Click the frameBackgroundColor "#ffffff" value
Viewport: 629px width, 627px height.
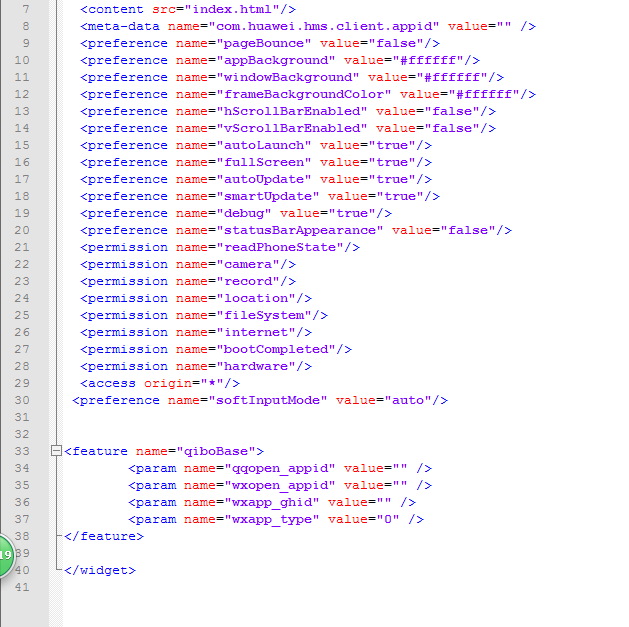(490, 94)
